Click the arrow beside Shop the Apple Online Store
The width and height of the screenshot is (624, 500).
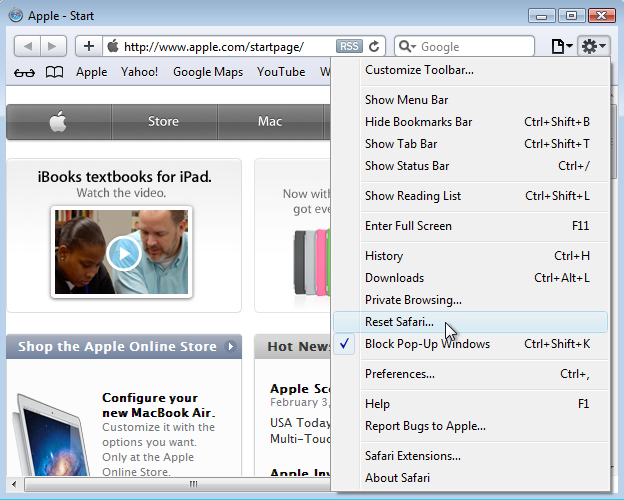(x=230, y=346)
